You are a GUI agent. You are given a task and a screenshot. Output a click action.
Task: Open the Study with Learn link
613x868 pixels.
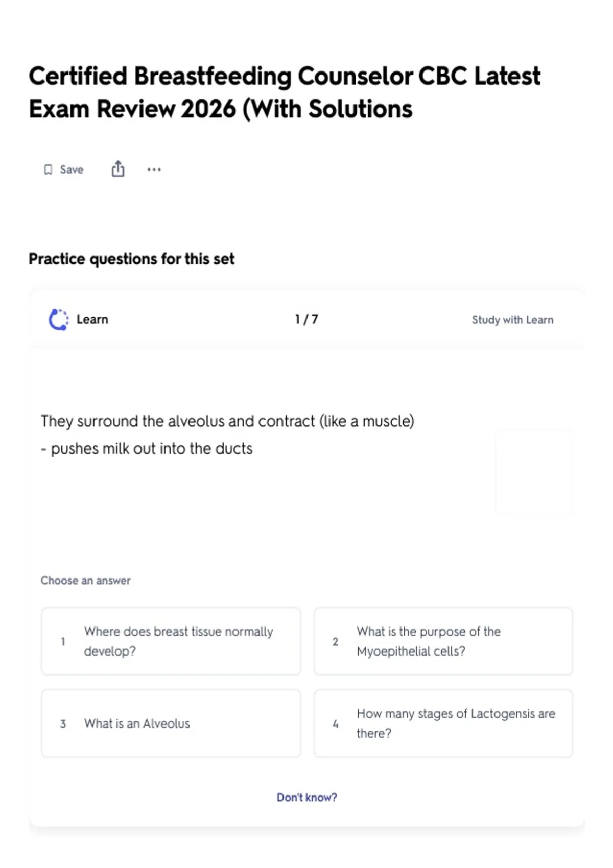pos(512,320)
